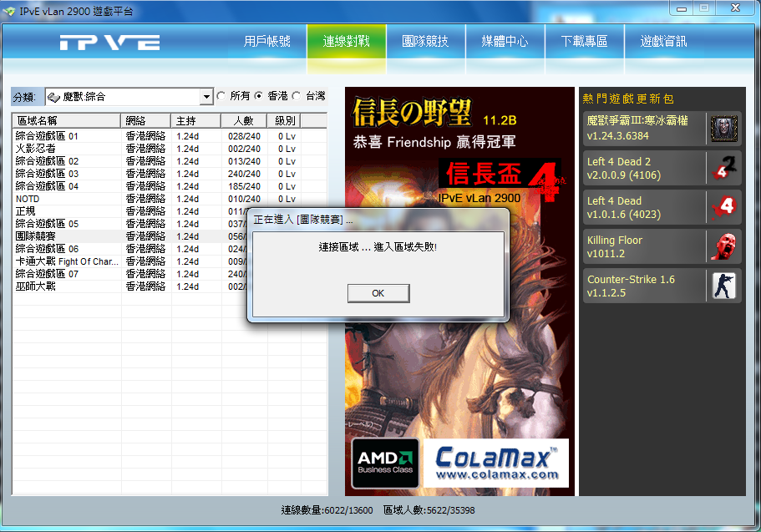This screenshot has height=532, width=761.
Task: Click the Left 4 Dead v1.0.1.6 icon
Action: click(723, 207)
